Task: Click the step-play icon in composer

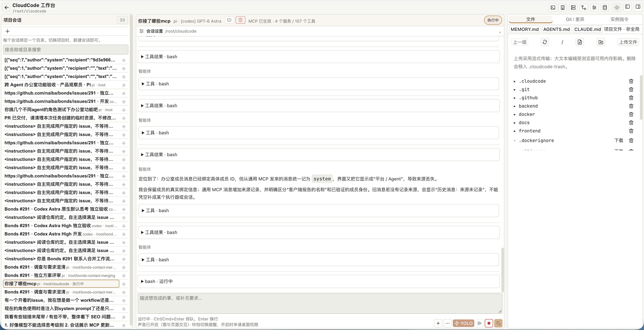Action: pyautogui.click(x=479, y=323)
